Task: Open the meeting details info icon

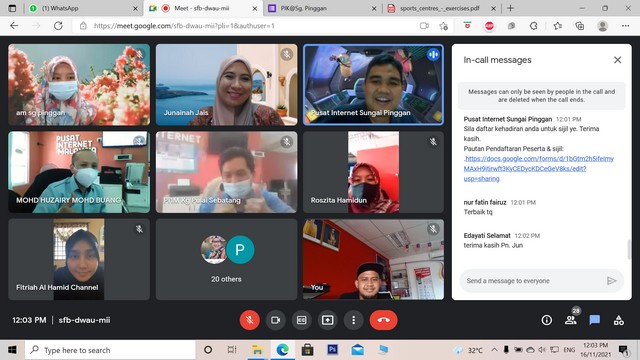Action: tap(547, 320)
